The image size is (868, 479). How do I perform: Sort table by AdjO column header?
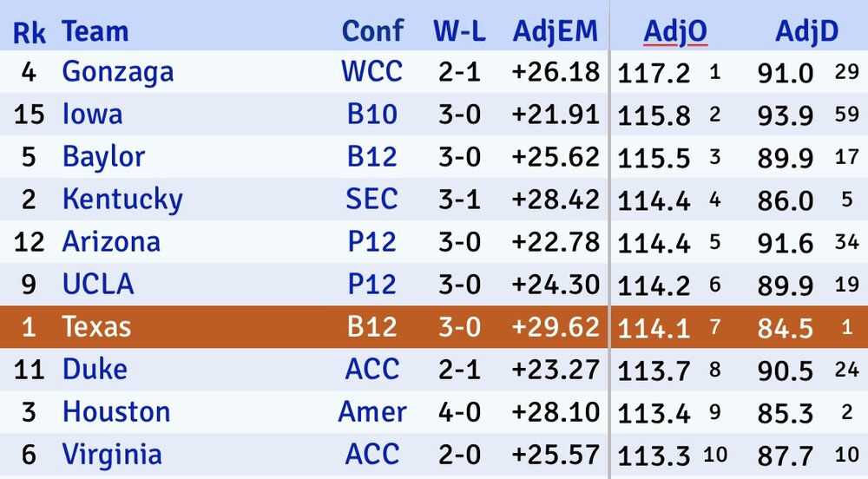[675, 32]
